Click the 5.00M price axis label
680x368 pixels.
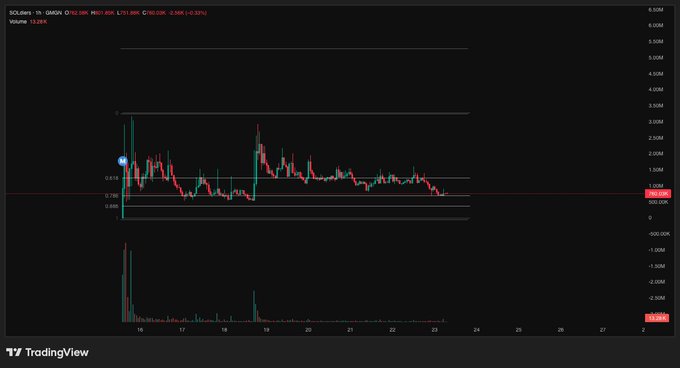click(656, 58)
